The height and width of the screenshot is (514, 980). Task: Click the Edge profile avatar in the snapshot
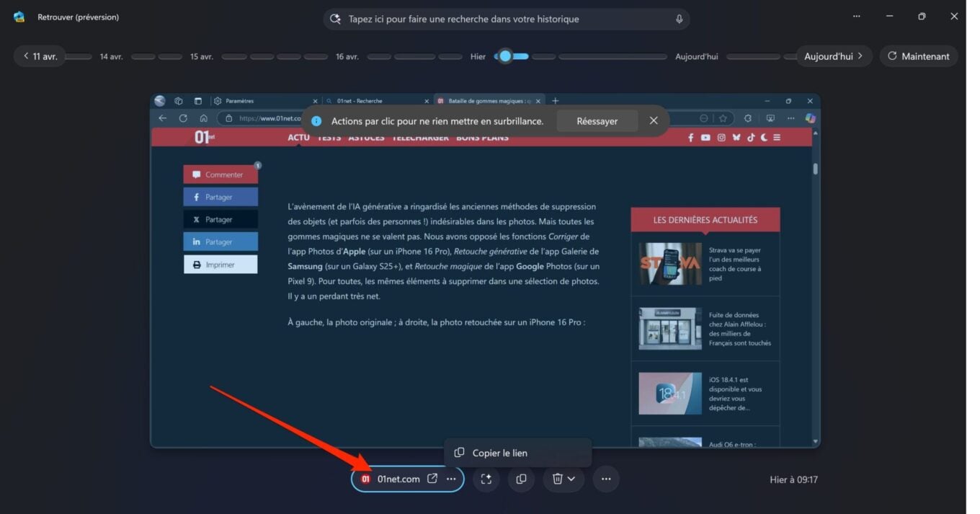[159, 101]
